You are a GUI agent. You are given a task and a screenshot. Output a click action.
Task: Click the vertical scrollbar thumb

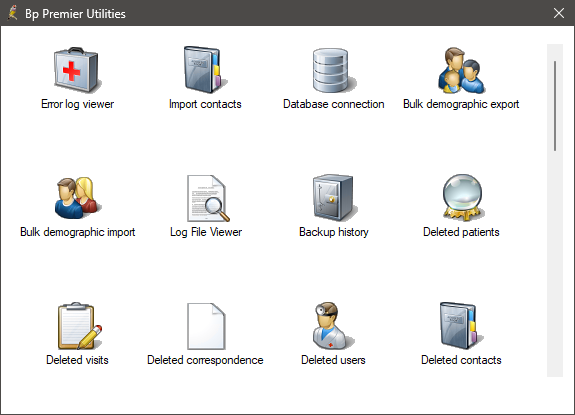[x=555, y=106]
